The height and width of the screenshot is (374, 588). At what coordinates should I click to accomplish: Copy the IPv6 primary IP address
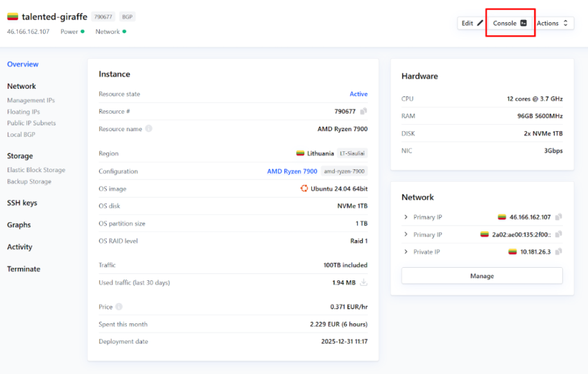coord(559,235)
